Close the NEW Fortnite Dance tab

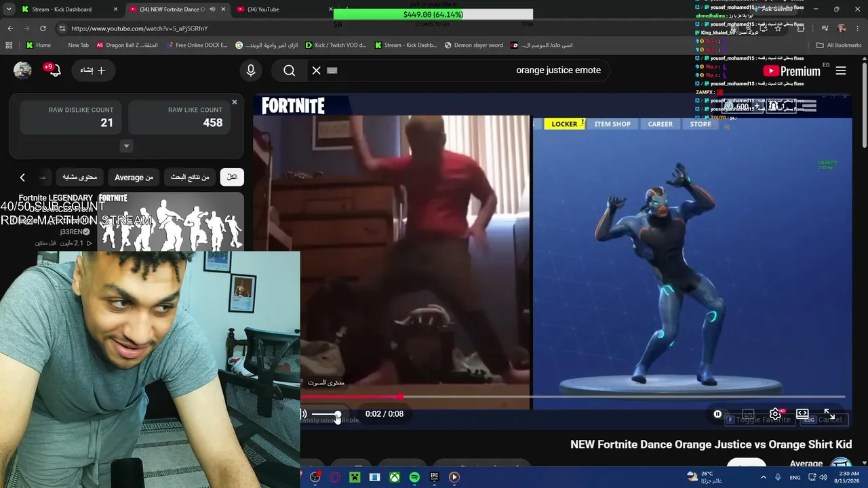[x=223, y=9]
